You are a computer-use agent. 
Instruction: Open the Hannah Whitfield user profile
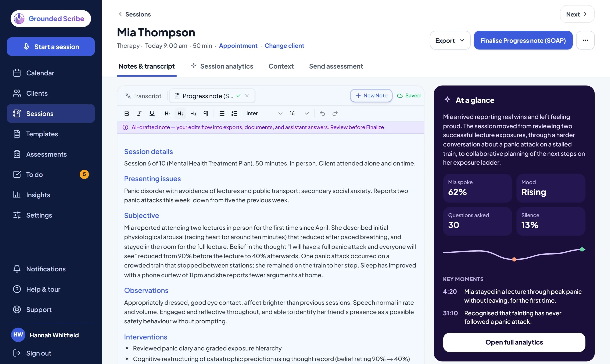pos(51,335)
